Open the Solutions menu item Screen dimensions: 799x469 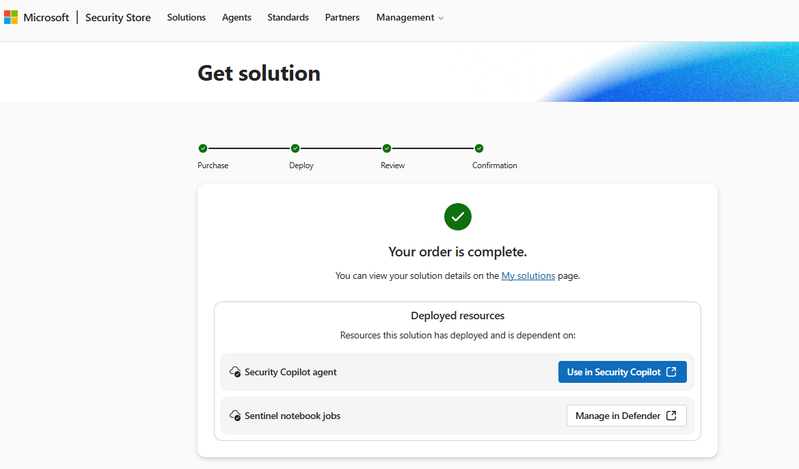click(186, 17)
